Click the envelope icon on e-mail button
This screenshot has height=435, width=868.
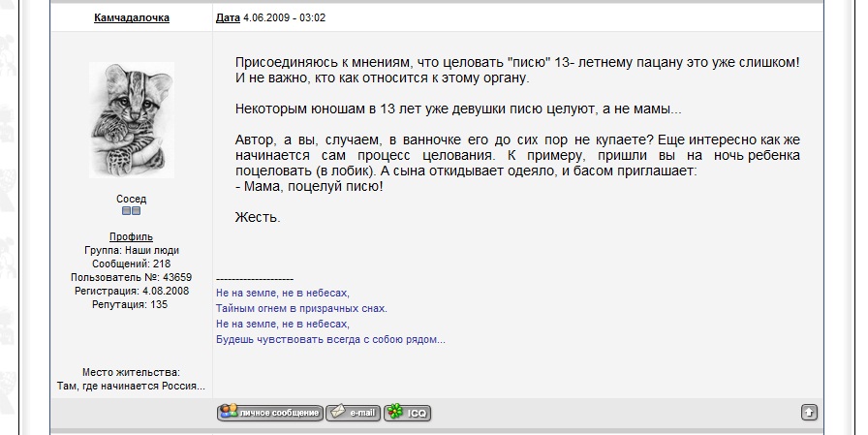tap(337, 413)
